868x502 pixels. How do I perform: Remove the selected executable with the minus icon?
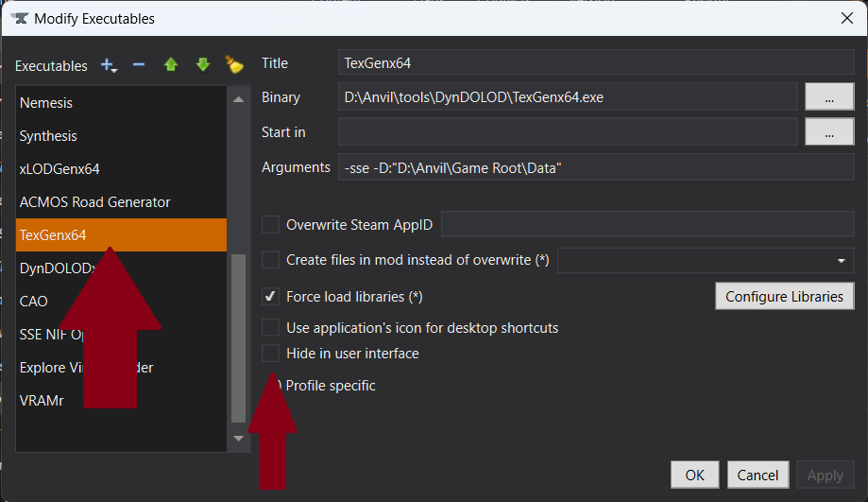pos(139,65)
